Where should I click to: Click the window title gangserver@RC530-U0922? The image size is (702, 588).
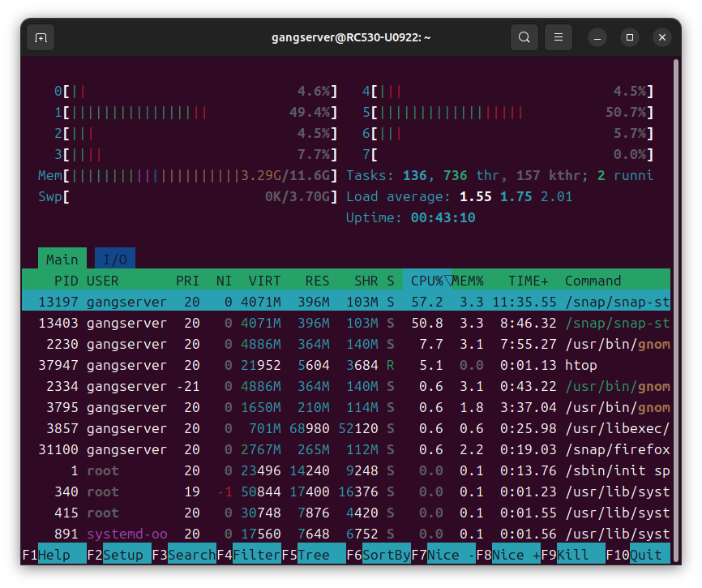[x=351, y=37]
